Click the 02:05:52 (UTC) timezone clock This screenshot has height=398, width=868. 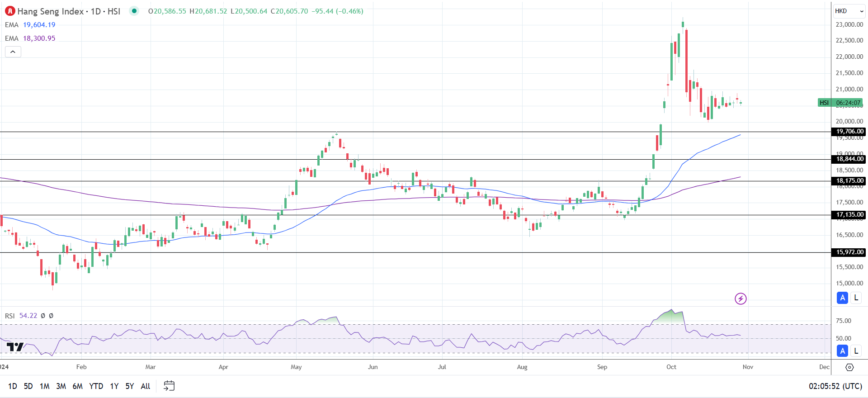click(835, 386)
